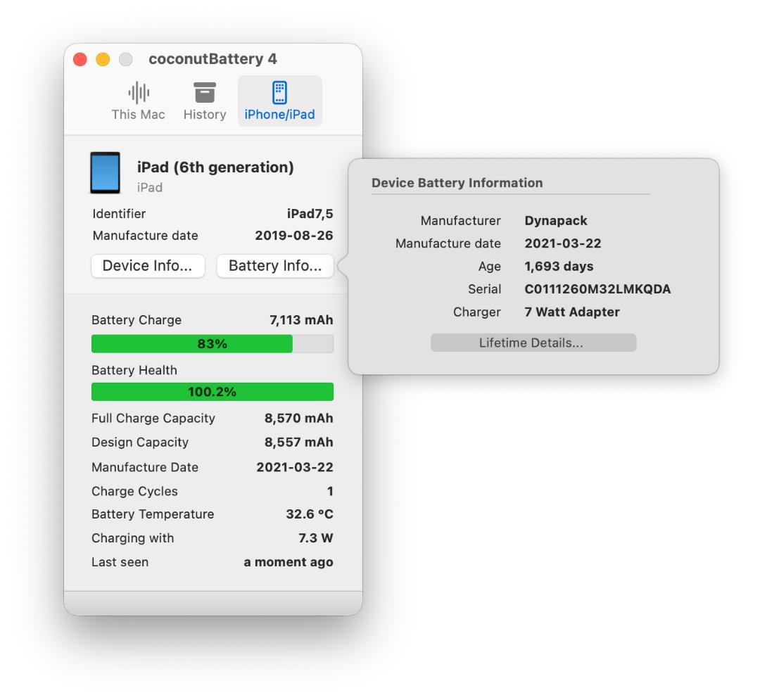Click the Battery Charge 83% progress bar

pos(212,343)
